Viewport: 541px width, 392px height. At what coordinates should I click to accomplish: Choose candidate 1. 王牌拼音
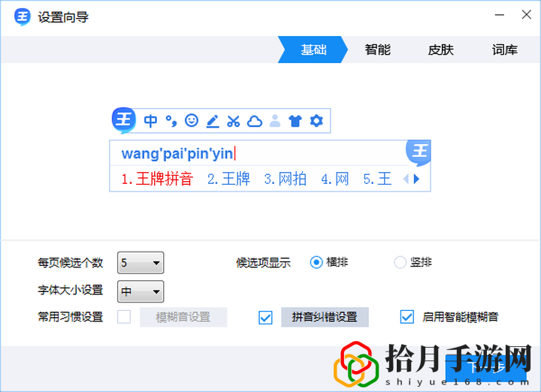[157, 179]
